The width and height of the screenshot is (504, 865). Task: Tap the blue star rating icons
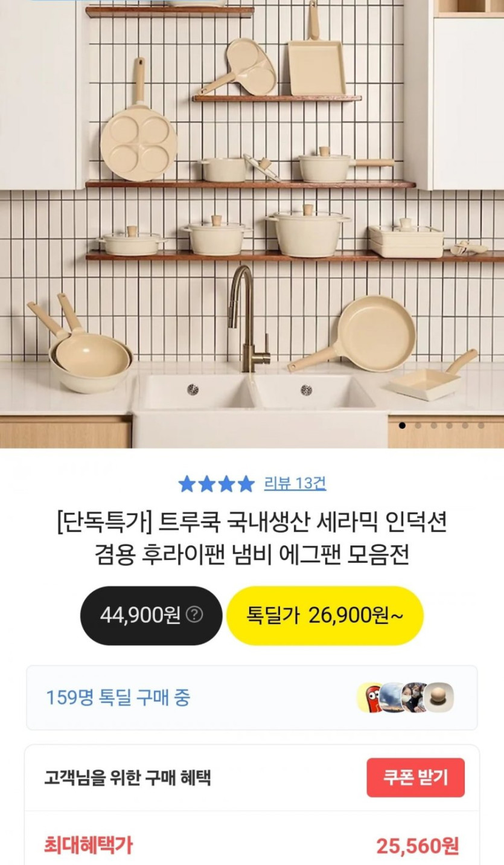pyautogui.click(x=217, y=483)
